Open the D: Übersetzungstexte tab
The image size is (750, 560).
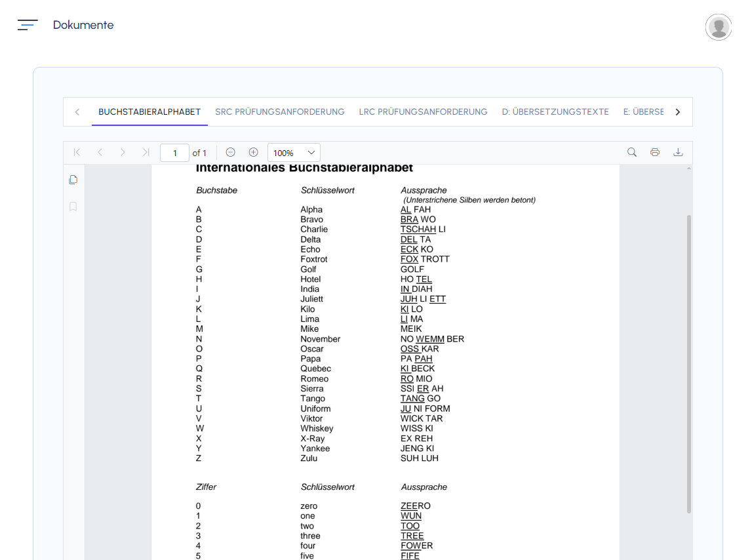[555, 112]
